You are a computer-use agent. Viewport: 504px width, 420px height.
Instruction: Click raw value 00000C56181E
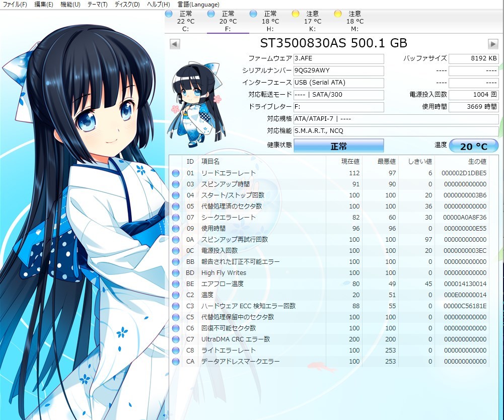[465, 306]
